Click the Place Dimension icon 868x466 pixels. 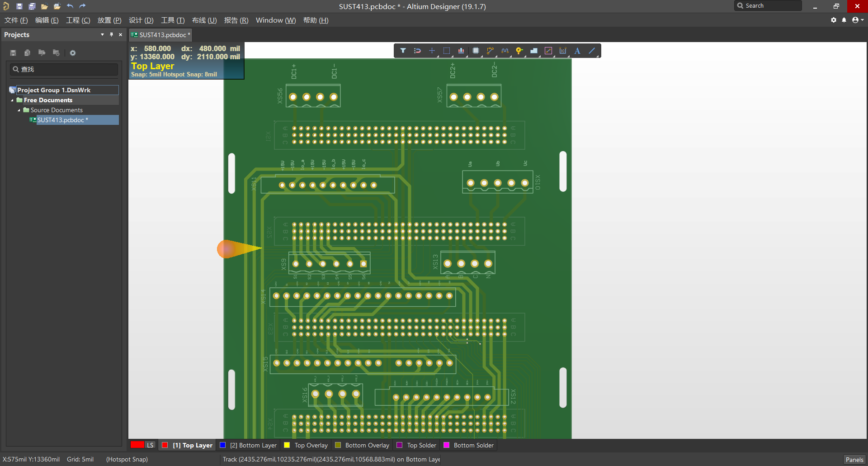coord(563,51)
